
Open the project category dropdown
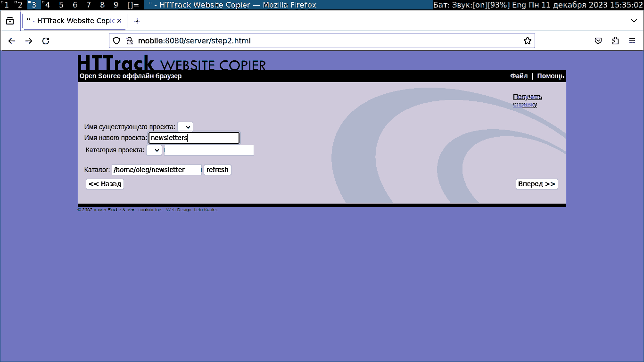pyautogui.click(x=154, y=150)
